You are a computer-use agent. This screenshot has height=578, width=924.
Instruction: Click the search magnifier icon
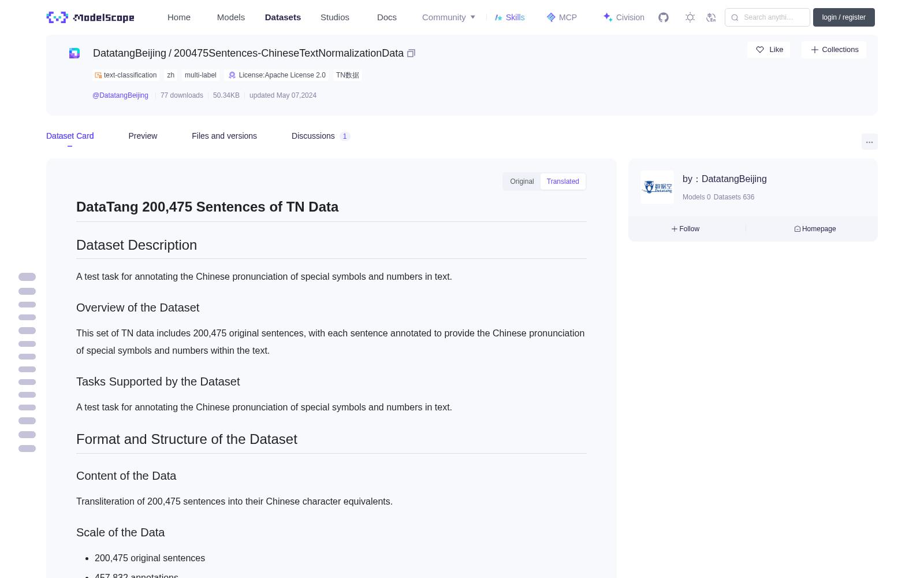coord(735,17)
